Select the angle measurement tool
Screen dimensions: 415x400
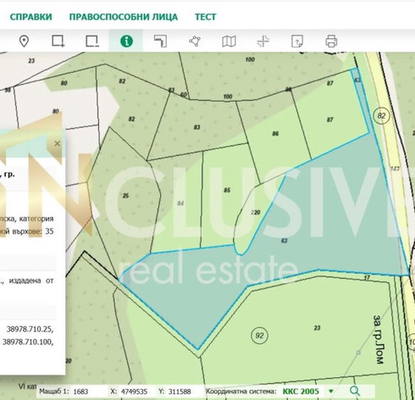[161, 41]
